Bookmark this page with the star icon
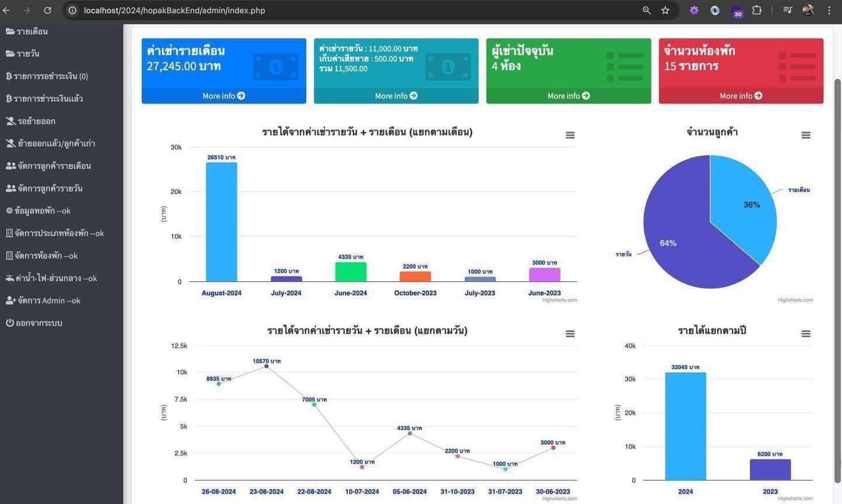The width and height of the screenshot is (842, 504). [665, 10]
